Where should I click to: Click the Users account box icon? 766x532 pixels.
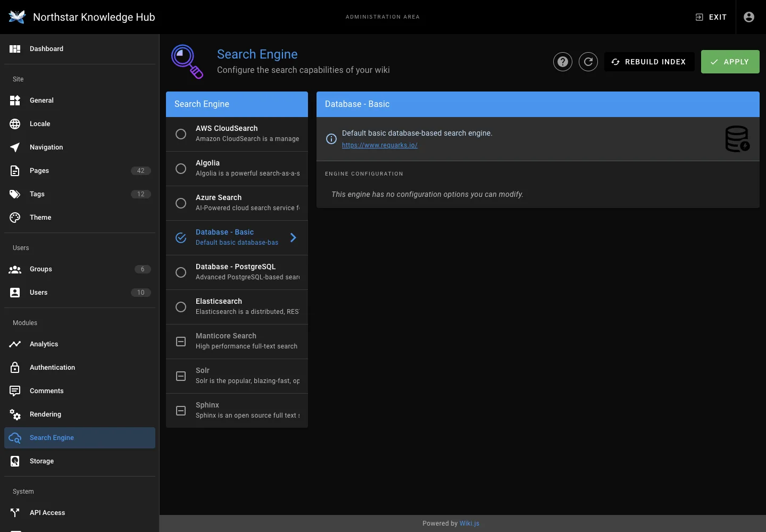15,293
